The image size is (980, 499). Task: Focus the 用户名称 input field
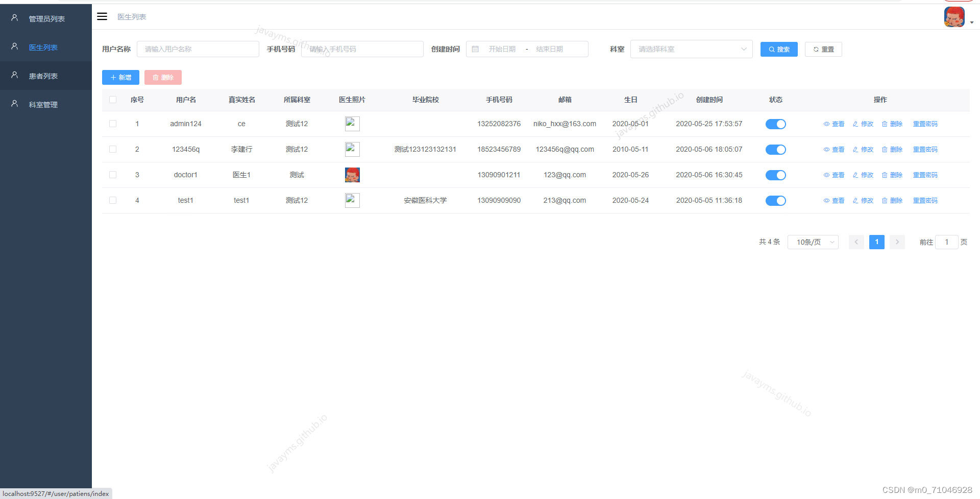[x=198, y=49]
